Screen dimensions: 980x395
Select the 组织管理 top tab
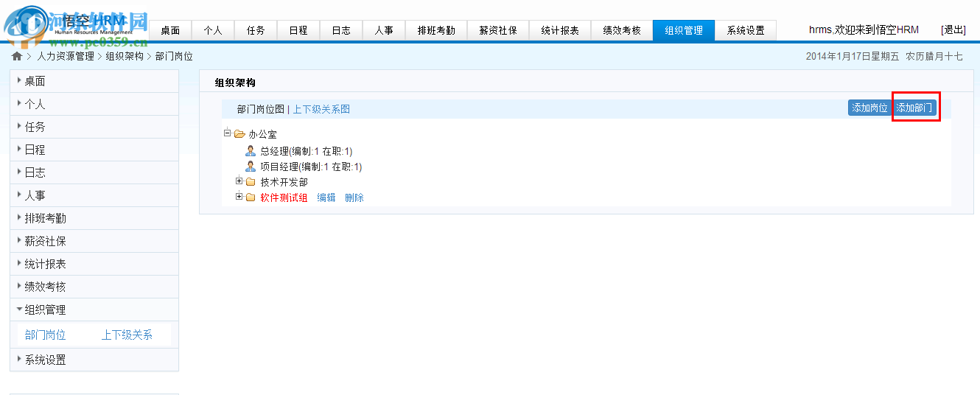[684, 31]
